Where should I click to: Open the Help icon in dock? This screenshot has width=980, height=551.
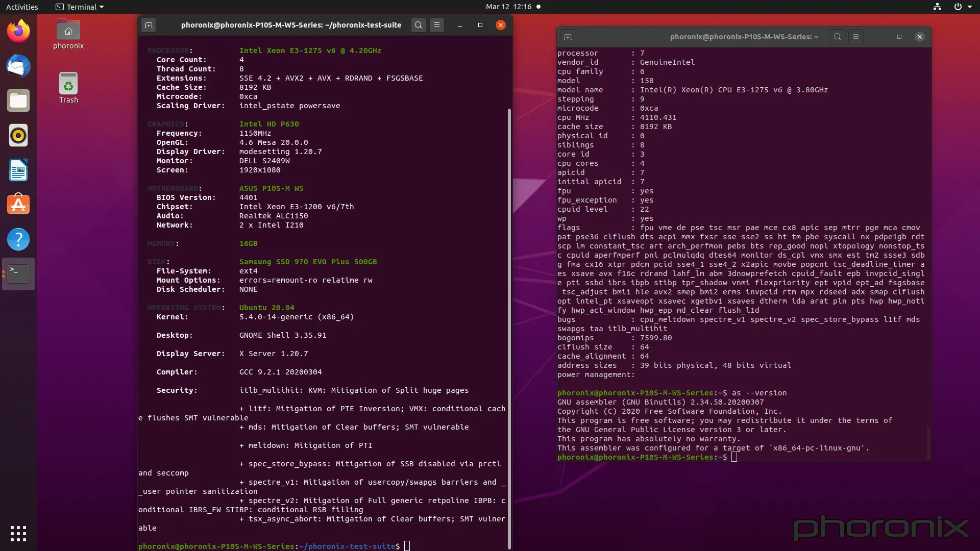[18, 239]
